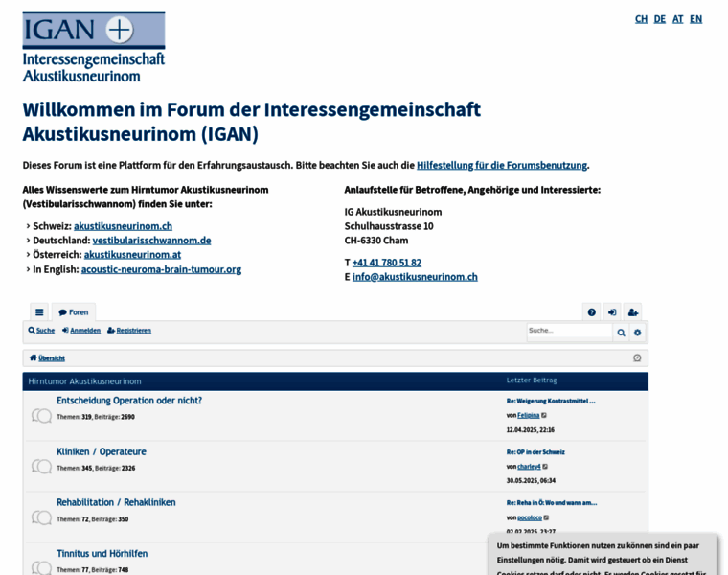
Task: Open akustikusneurinom.at link
Action: click(x=132, y=255)
